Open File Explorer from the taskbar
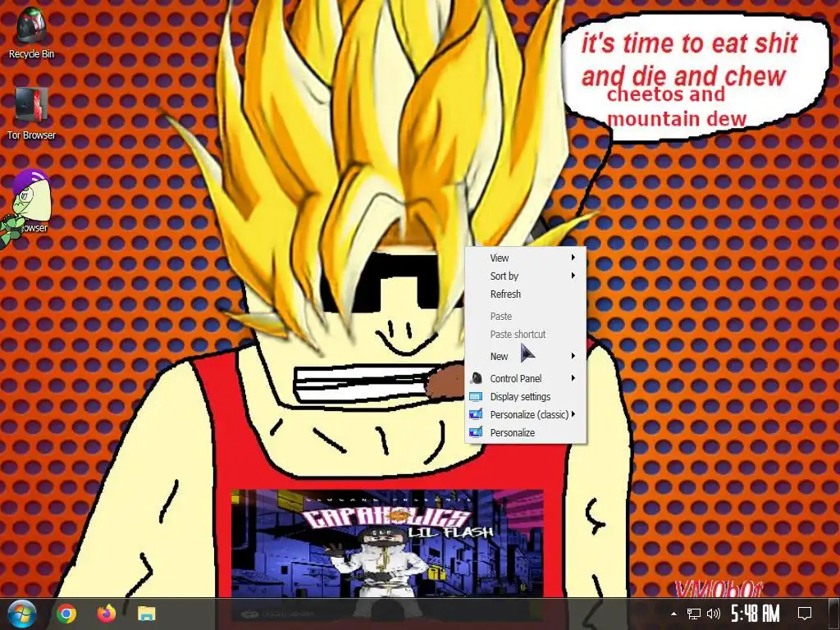Image resolution: width=840 pixels, height=630 pixels. 146,614
